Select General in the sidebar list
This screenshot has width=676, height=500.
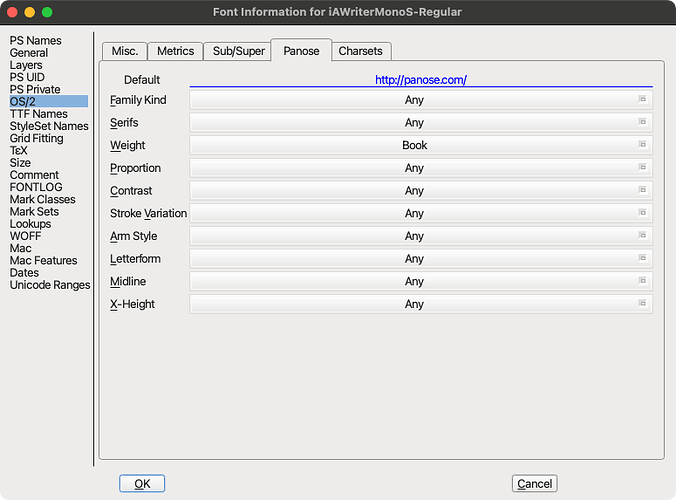pyautogui.click(x=29, y=53)
